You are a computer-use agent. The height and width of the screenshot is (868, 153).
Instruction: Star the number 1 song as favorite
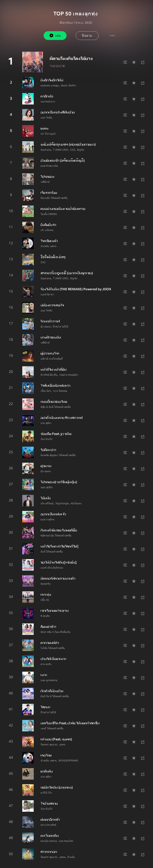(134, 62)
